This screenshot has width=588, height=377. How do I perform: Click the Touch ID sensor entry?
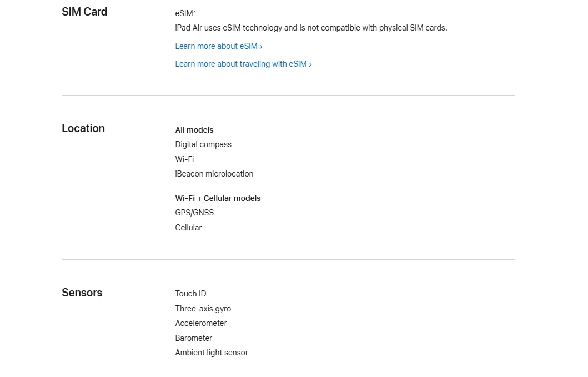pyautogui.click(x=190, y=294)
